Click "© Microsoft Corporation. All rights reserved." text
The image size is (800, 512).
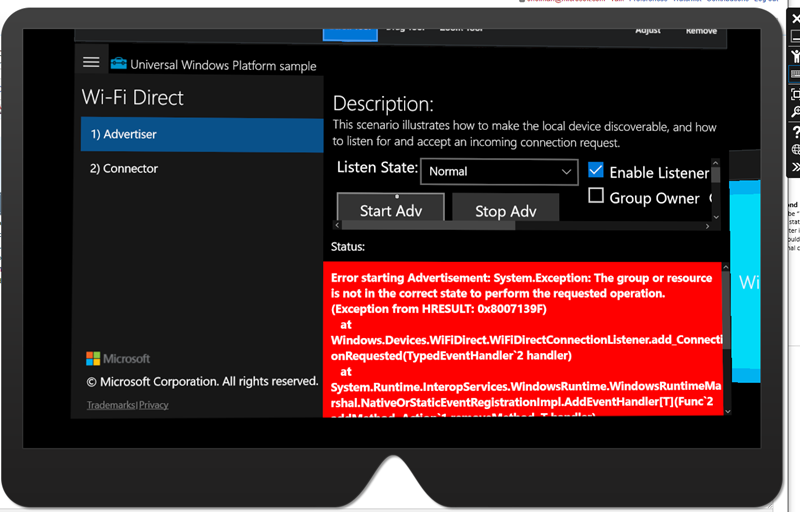(202, 381)
